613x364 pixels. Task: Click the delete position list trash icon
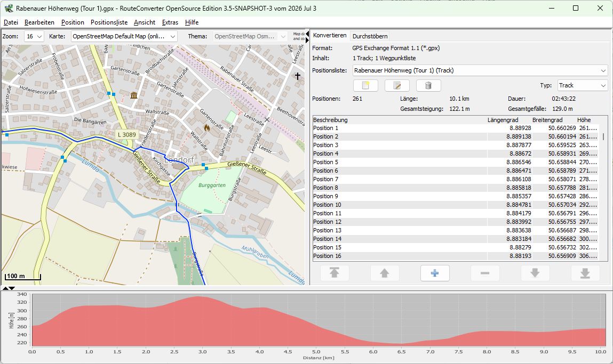(x=428, y=85)
